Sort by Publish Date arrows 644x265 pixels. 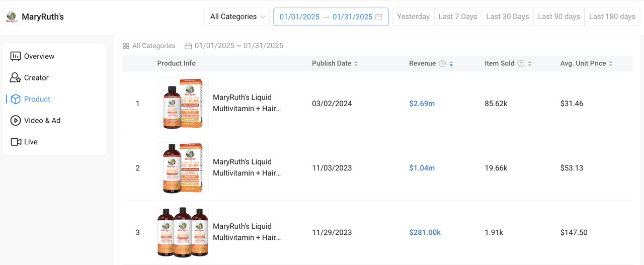point(356,63)
